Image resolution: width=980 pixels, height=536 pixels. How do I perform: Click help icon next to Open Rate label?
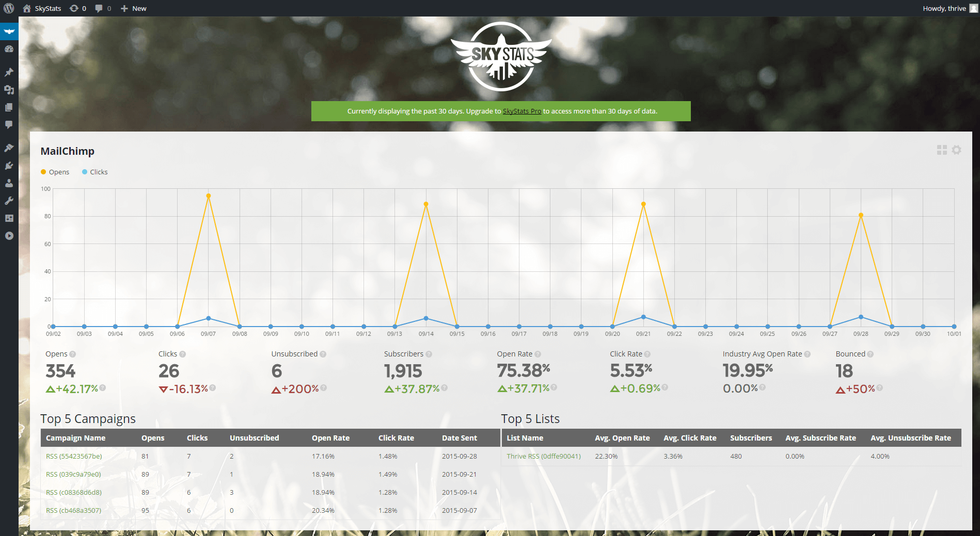point(538,354)
